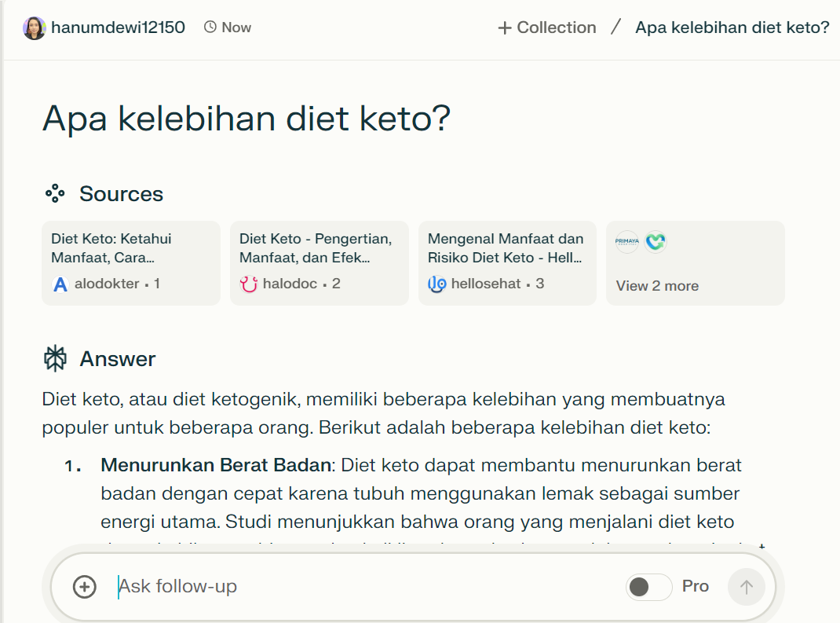Click the circled plus attach icon
The width and height of the screenshot is (840, 623).
(84, 587)
